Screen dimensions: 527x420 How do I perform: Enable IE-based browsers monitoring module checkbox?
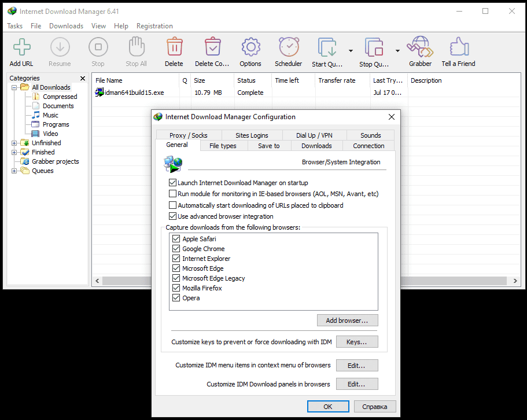tap(172, 194)
